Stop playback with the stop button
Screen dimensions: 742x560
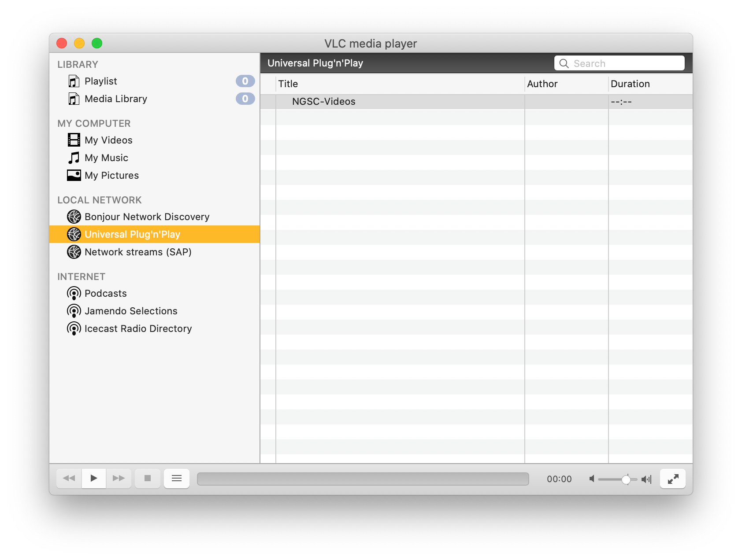[x=148, y=479]
